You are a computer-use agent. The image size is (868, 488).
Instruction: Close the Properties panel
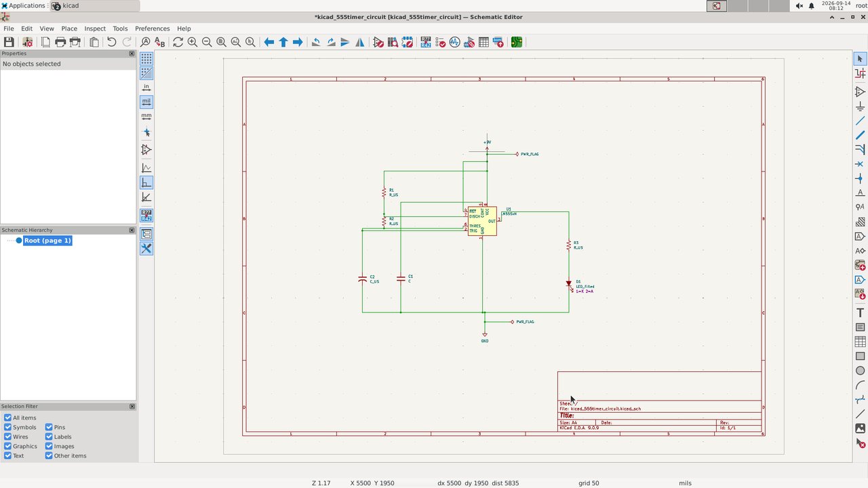(x=132, y=54)
